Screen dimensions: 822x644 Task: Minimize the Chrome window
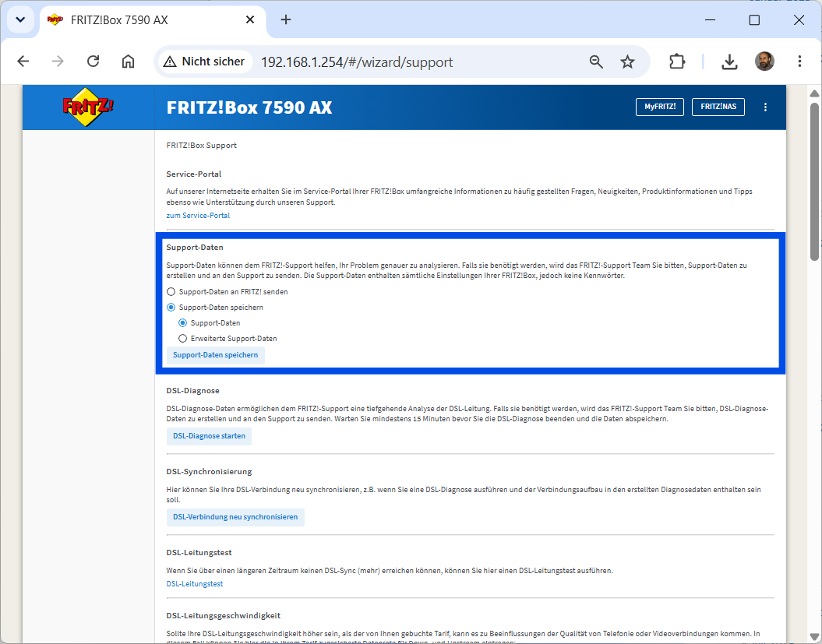710,20
